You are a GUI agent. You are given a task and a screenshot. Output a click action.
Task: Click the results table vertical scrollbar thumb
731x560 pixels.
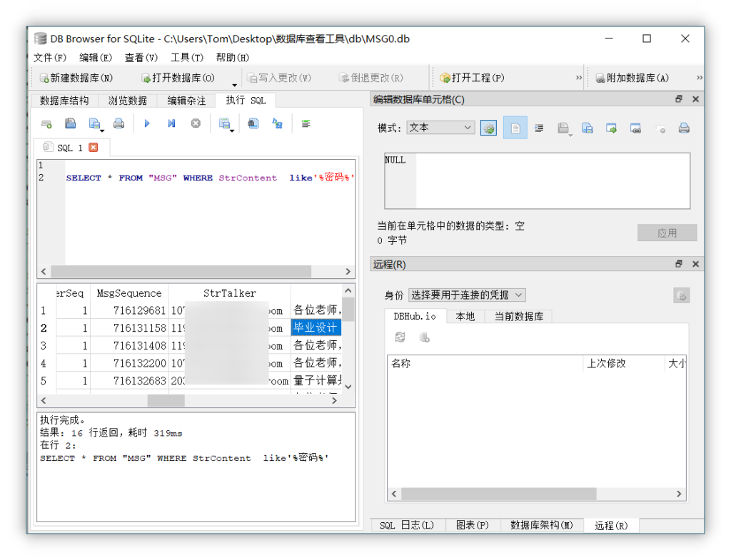(x=348, y=310)
